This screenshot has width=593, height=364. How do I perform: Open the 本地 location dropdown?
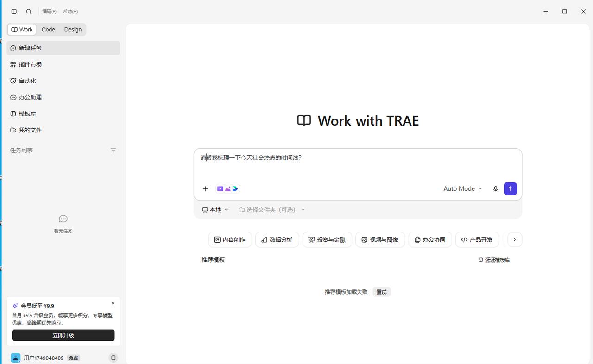[215, 210]
